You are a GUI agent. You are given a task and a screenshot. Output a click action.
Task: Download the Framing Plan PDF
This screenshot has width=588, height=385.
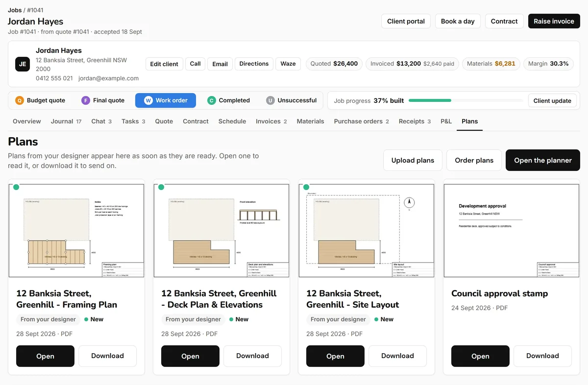[107, 356]
